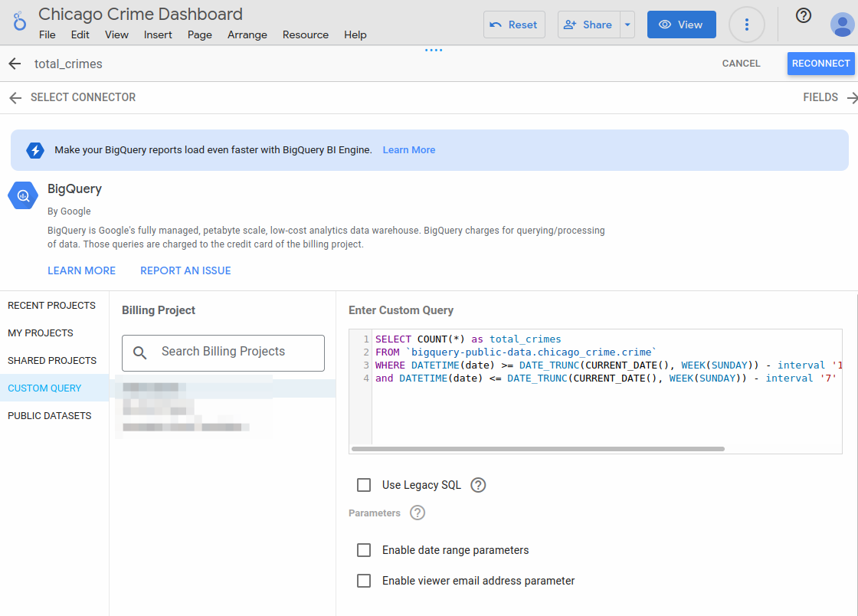Screen dimensions: 858x616
Task: Open BI Engine Learn More link
Action: pos(409,150)
